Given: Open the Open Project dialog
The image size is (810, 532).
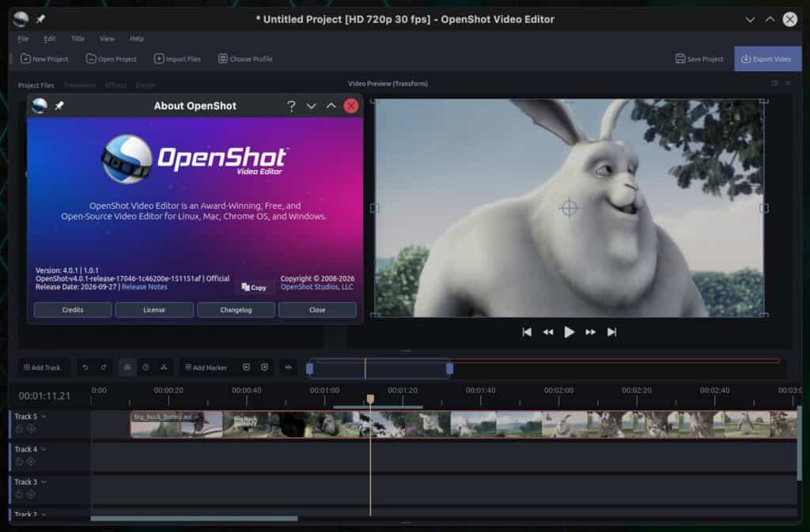Looking at the screenshot, I should 111,58.
